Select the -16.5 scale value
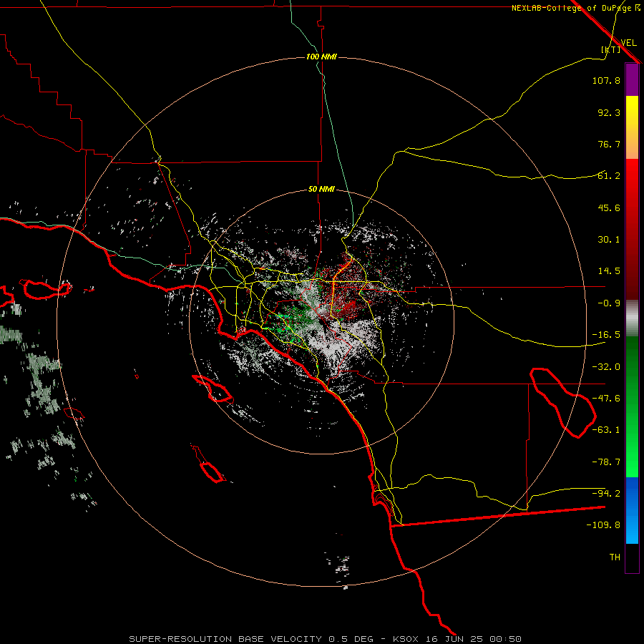The height and width of the screenshot is (644, 644). pos(606,335)
